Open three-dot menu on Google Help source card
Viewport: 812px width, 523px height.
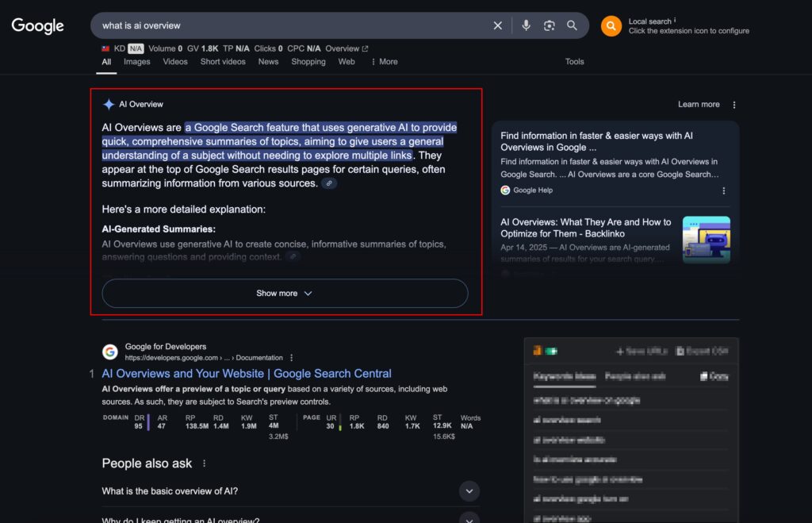pos(723,190)
